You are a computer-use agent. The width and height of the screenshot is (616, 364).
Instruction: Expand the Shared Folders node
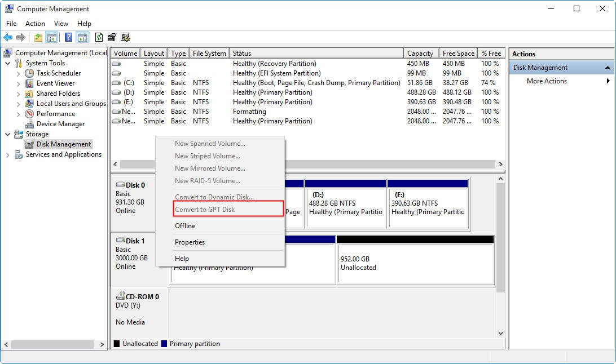[x=18, y=94]
